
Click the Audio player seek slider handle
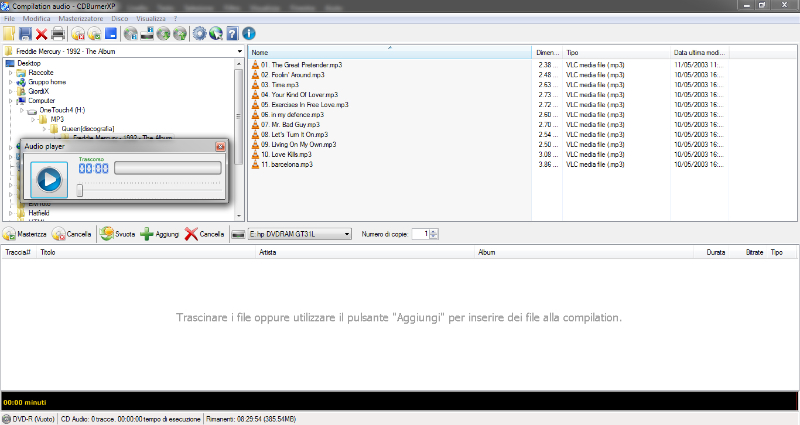(80, 190)
